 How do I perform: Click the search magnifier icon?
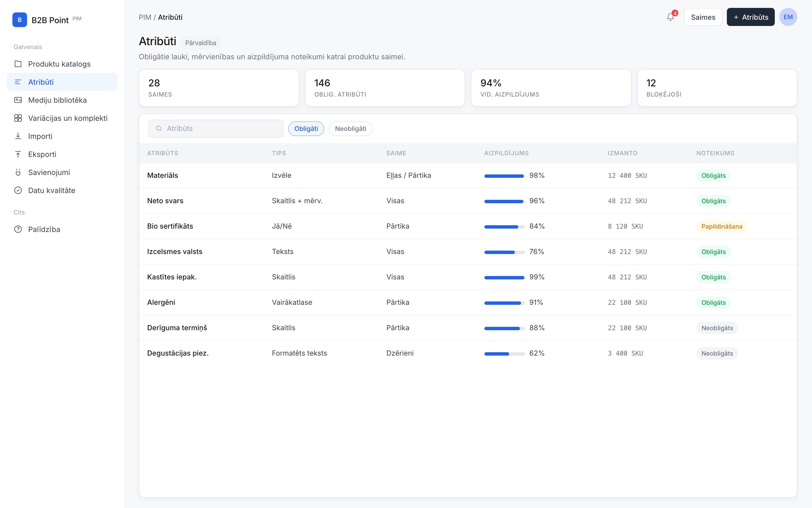click(x=159, y=129)
